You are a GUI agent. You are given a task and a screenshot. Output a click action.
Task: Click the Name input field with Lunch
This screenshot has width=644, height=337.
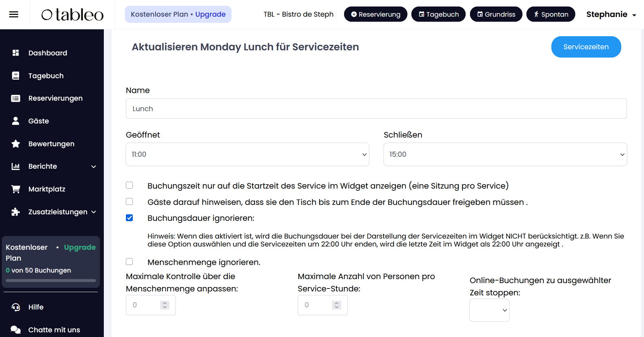coord(376,109)
